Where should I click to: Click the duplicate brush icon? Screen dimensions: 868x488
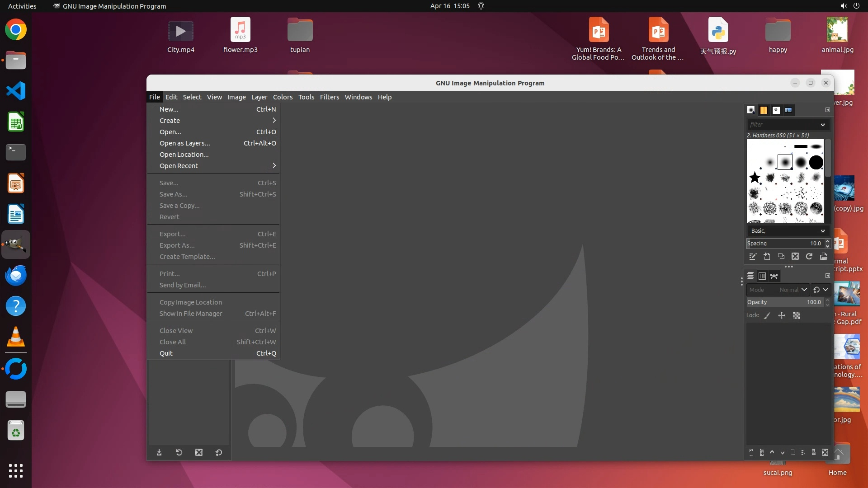[x=781, y=257]
